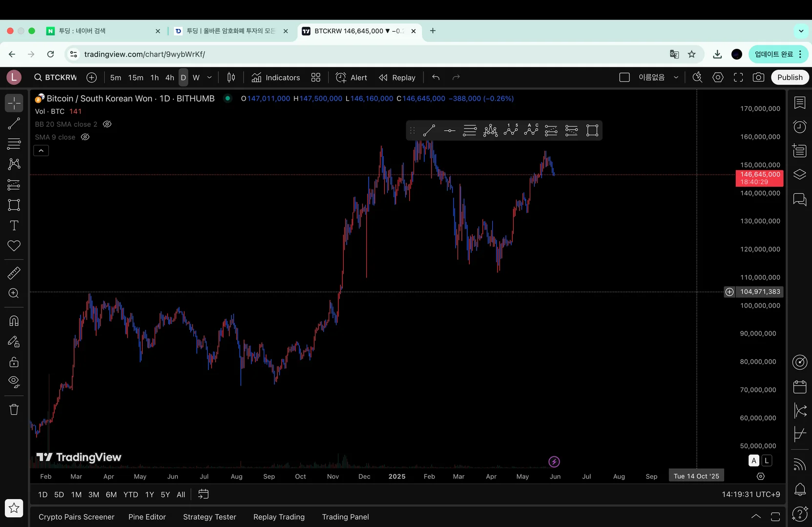Show All data range
Screen dimensions: 812x527
tap(181, 495)
